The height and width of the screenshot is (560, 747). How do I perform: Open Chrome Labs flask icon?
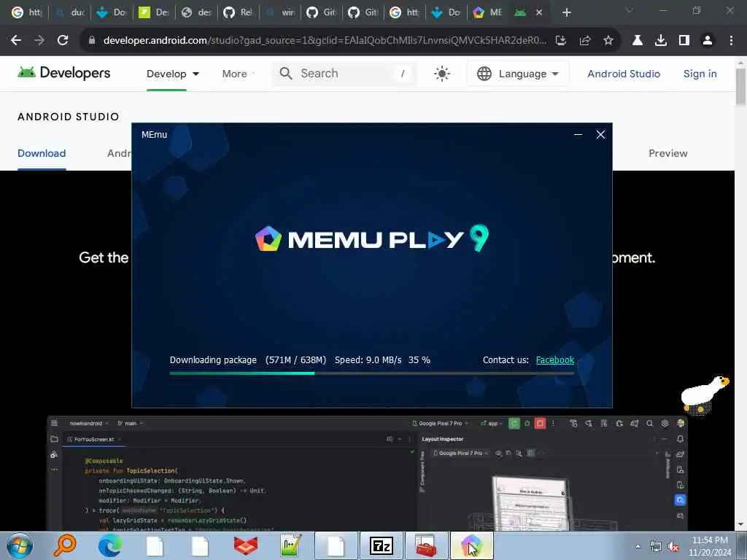point(637,41)
